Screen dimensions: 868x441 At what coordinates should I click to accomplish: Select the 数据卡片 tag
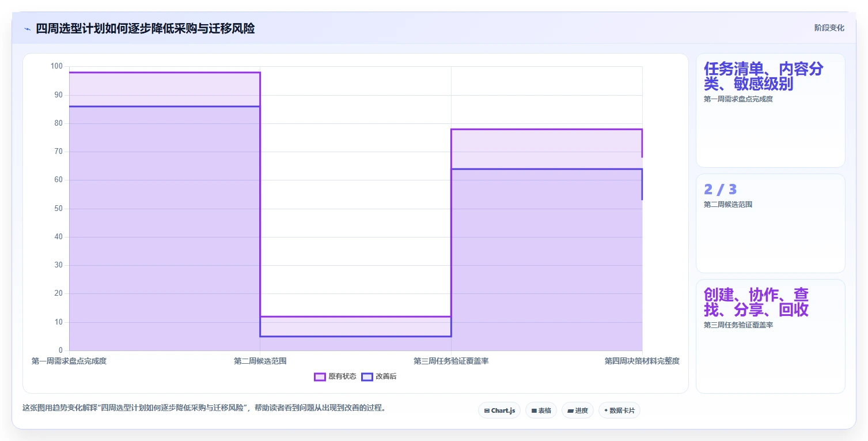[619, 410]
